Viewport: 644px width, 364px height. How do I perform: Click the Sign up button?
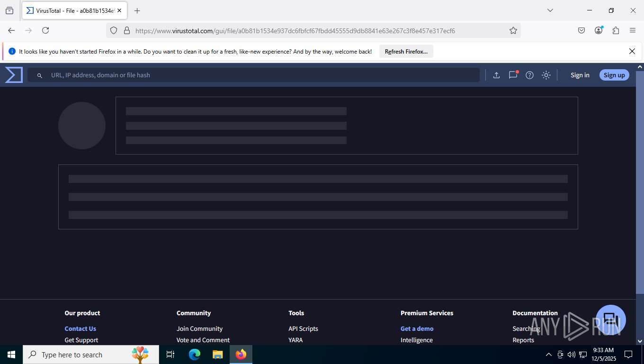(x=614, y=75)
